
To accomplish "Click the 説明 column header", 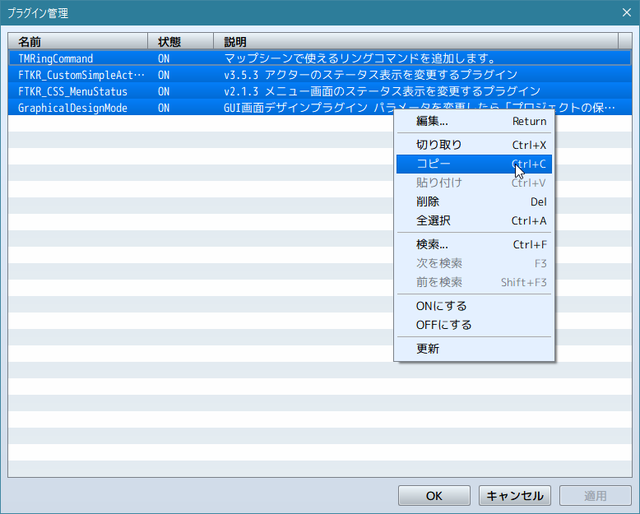I will (x=416, y=42).
